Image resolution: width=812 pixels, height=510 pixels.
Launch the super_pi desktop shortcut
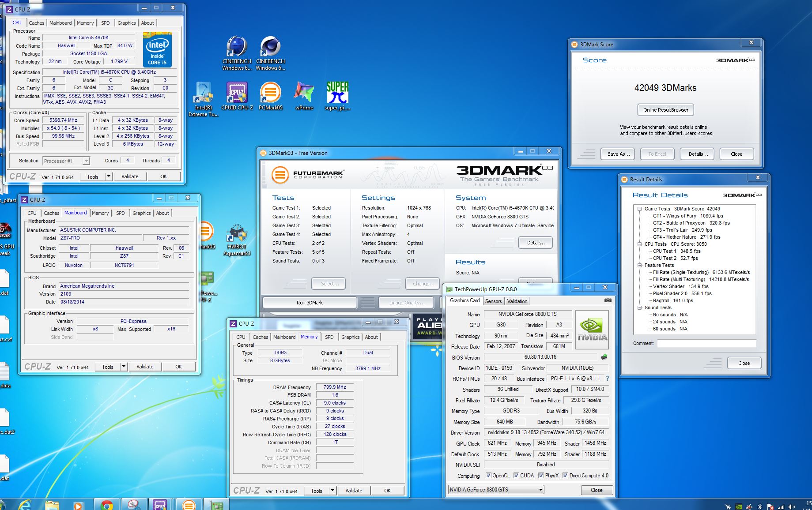[337, 96]
